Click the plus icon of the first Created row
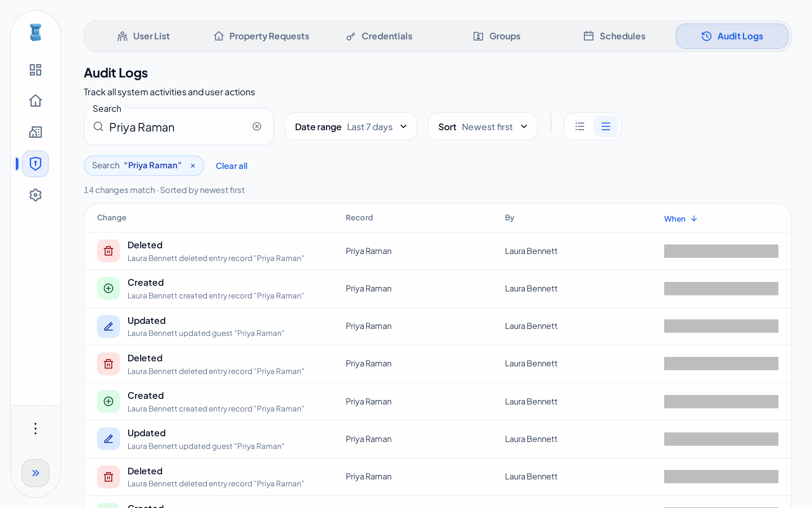Screen dimensions: 812x508 tap(108, 288)
